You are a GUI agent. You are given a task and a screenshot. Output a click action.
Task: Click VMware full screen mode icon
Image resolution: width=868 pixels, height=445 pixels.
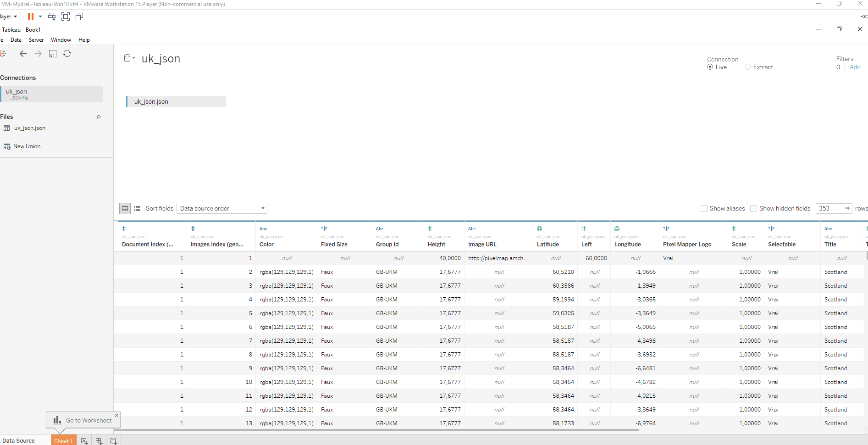pos(66,17)
